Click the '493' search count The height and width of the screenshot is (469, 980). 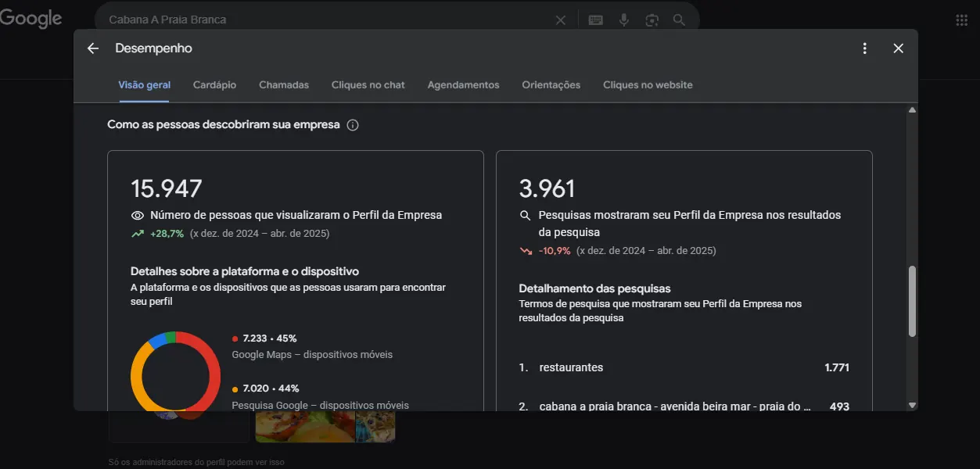[839, 406]
